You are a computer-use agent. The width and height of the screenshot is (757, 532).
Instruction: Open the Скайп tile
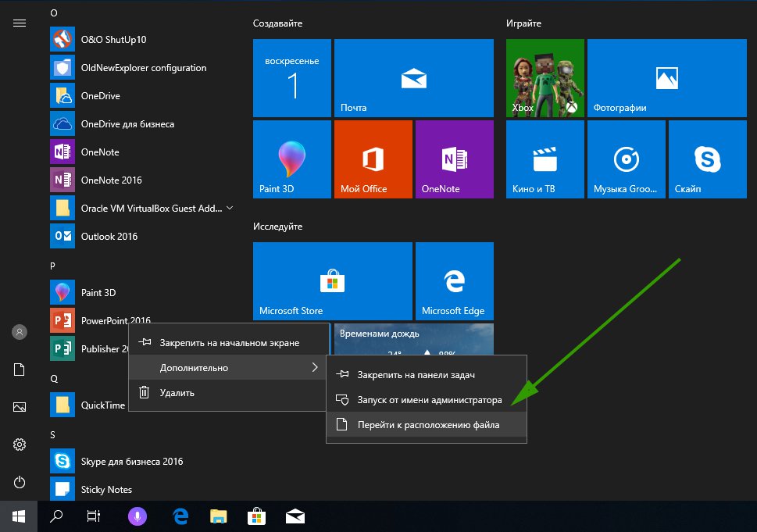coord(708,159)
